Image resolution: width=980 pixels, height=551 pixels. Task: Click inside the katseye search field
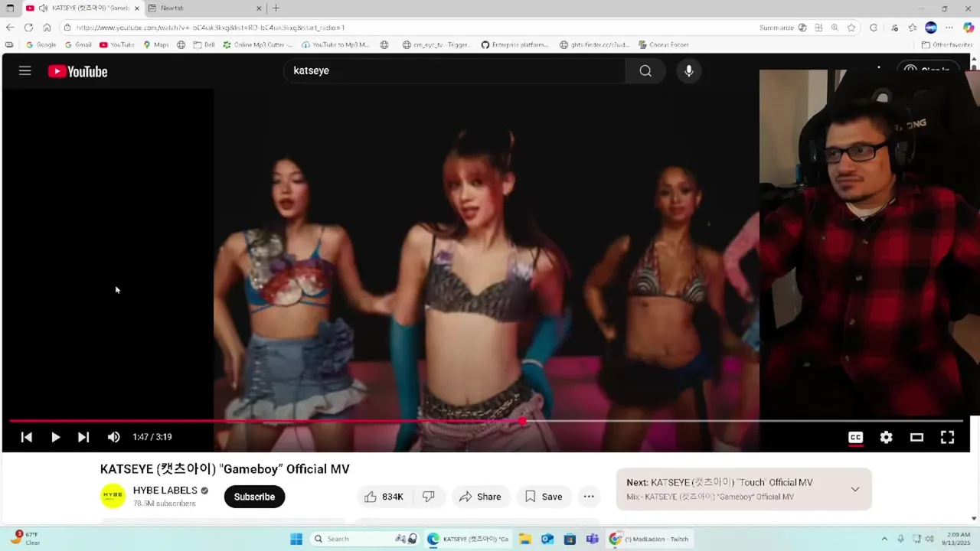pos(456,70)
